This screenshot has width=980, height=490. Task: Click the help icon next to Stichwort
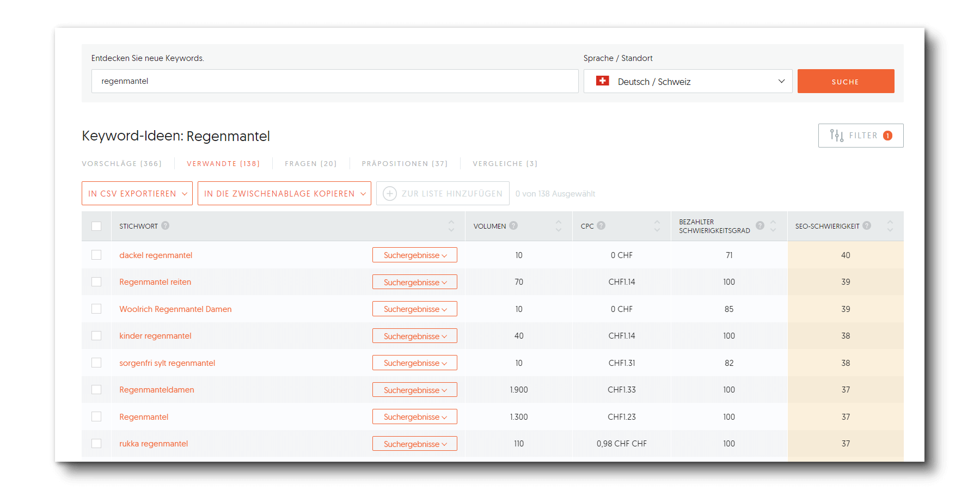[x=165, y=225]
